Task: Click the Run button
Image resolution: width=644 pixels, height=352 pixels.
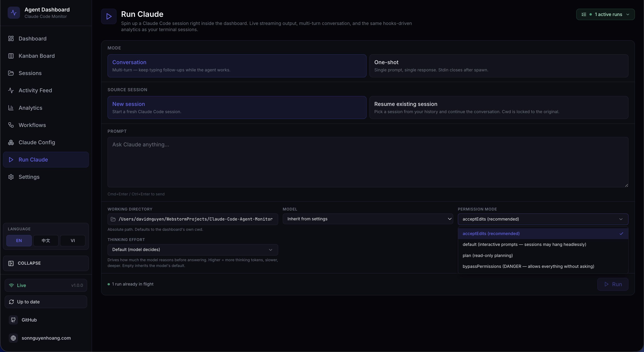Action: click(x=613, y=284)
